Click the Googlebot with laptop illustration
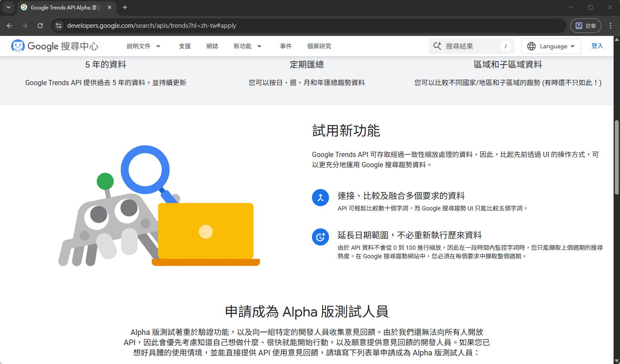The height and width of the screenshot is (364, 620). (159, 206)
